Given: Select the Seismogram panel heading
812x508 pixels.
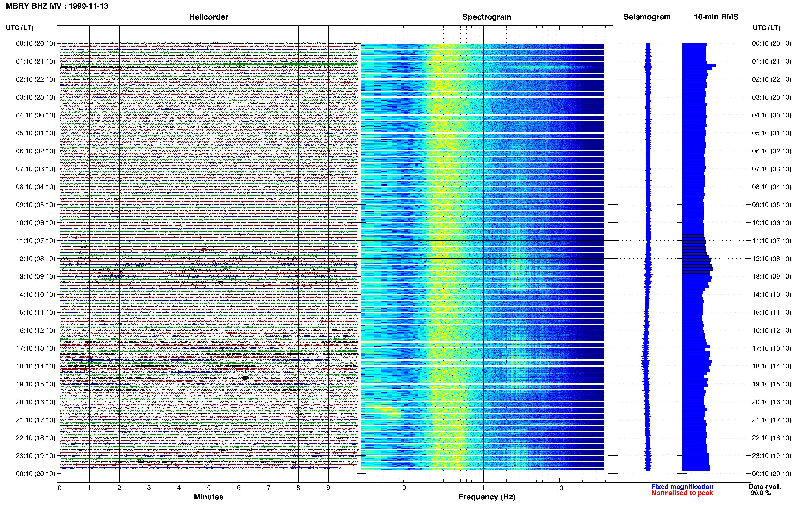Looking at the screenshot, I should pos(647,17).
